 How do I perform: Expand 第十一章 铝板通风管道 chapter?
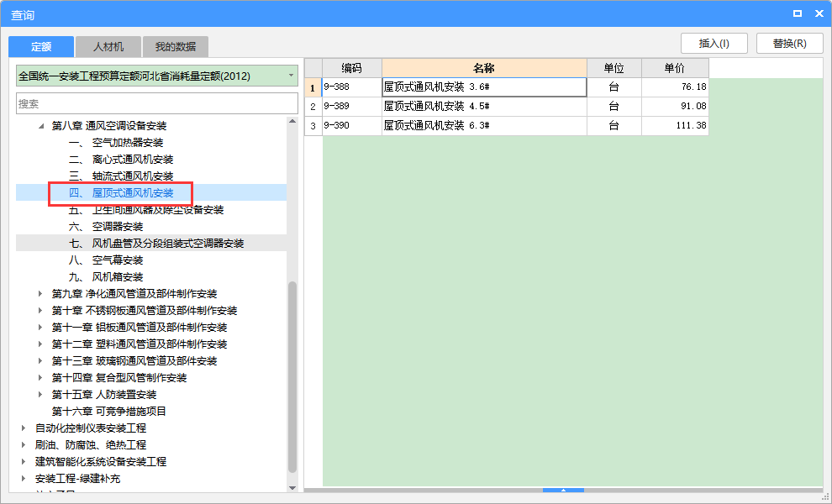pyautogui.click(x=40, y=328)
